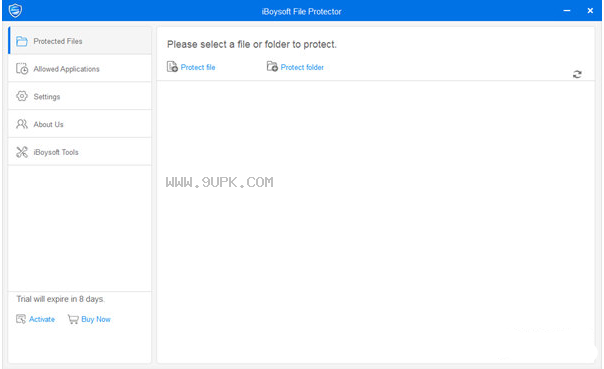The height and width of the screenshot is (369, 604).
Task: Click 'Please select a file or folder to protect' text
Action: click(252, 44)
